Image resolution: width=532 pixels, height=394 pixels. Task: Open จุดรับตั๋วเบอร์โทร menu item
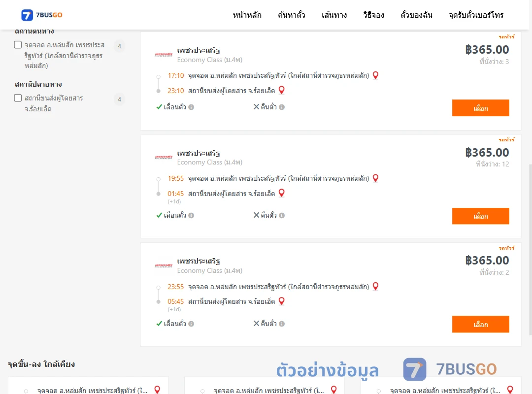(476, 15)
